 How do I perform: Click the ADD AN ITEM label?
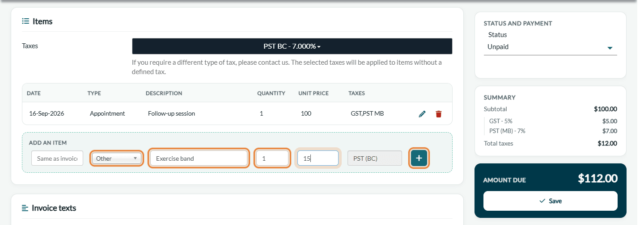(48, 143)
